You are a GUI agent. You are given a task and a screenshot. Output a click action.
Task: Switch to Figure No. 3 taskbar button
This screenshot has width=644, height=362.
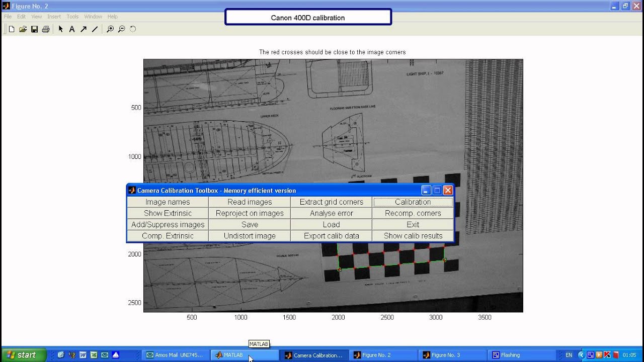[x=451, y=355]
